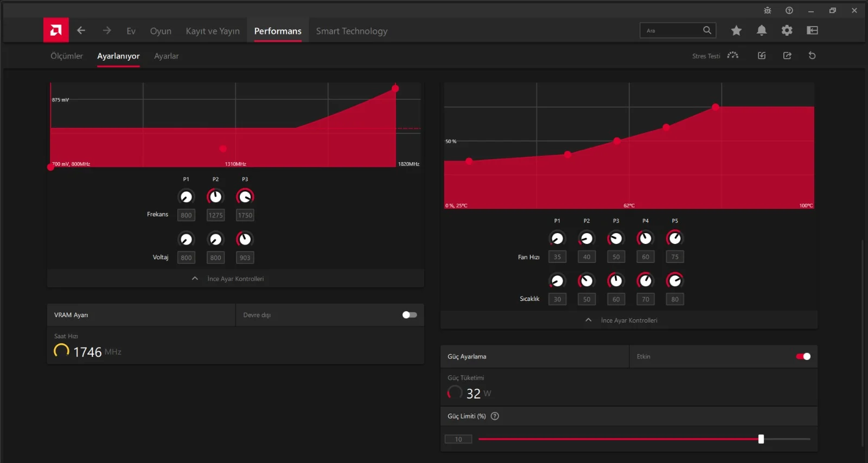868x463 pixels.
Task: Enable the VRAM Ayarı toggle
Action: pos(410,315)
